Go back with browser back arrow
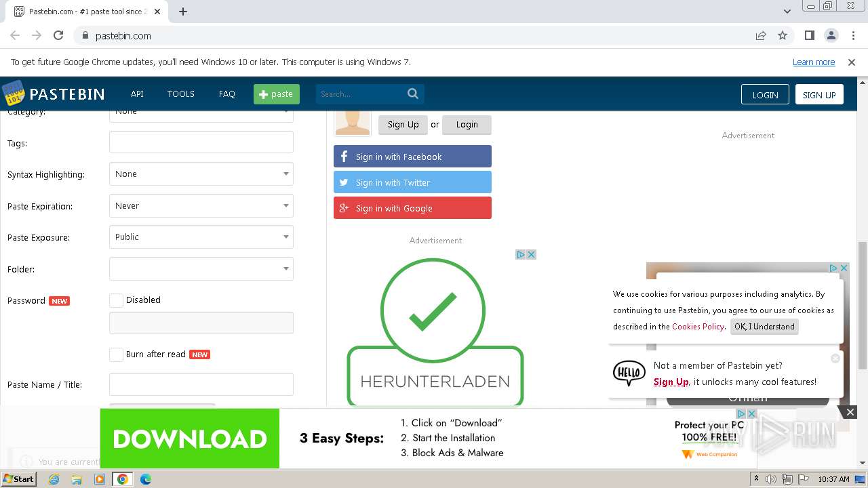The height and width of the screenshot is (488, 868). 15,35
